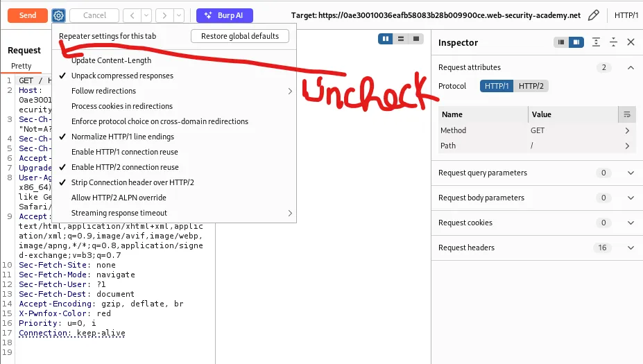Expand Request headers section
Screen dimensions: 643x364
[x=631, y=248]
